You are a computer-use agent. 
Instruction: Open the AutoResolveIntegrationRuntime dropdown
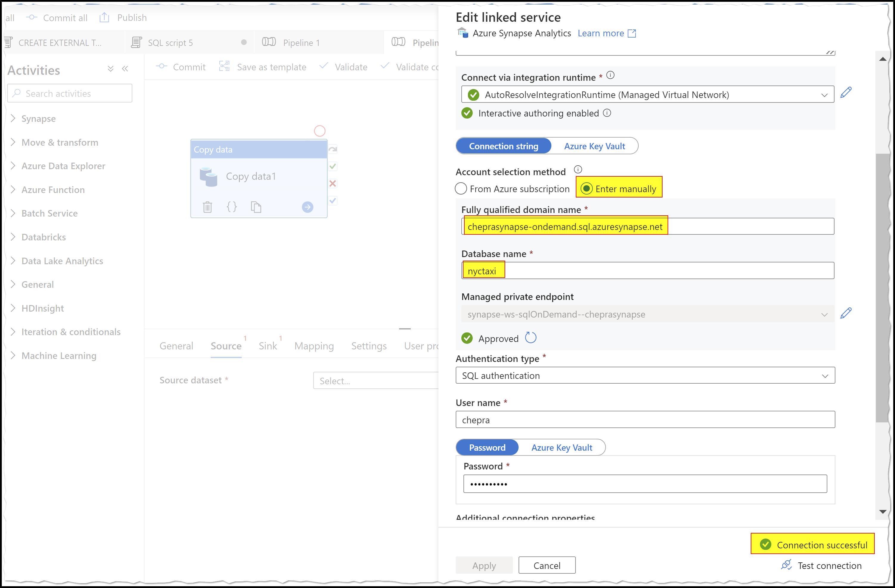[x=824, y=94]
